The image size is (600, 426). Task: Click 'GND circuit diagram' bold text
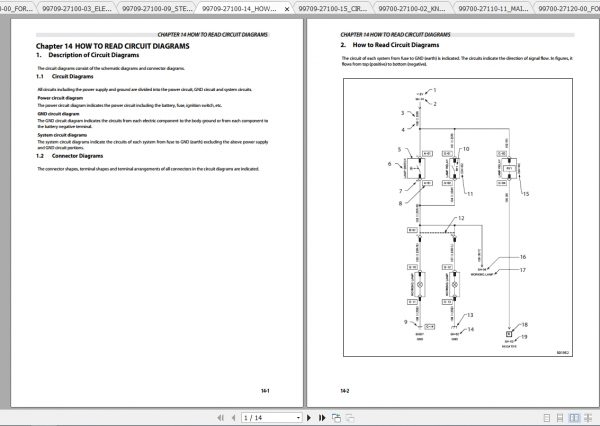(58, 114)
